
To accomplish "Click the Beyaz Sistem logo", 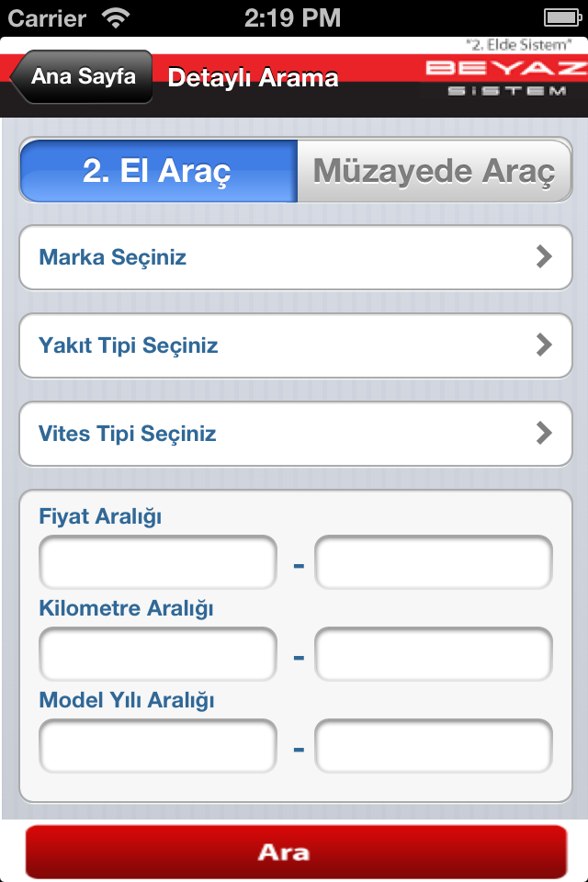I will click(506, 77).
